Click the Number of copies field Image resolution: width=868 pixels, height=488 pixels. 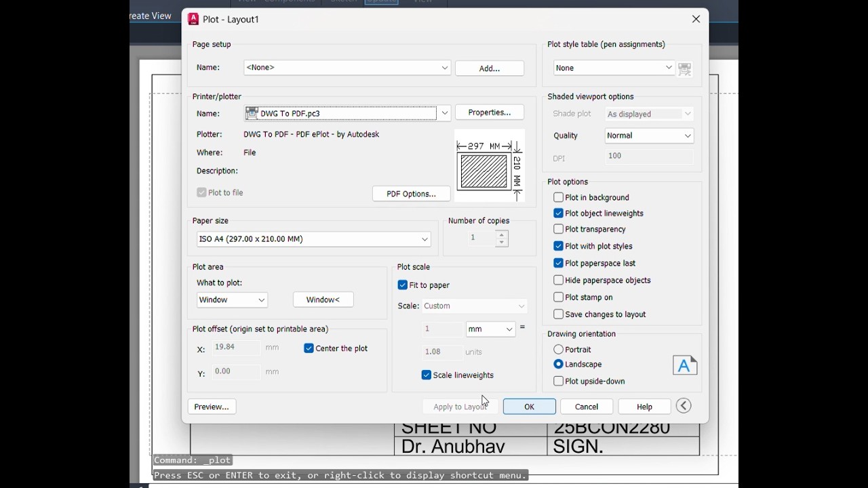click(482, 238)
